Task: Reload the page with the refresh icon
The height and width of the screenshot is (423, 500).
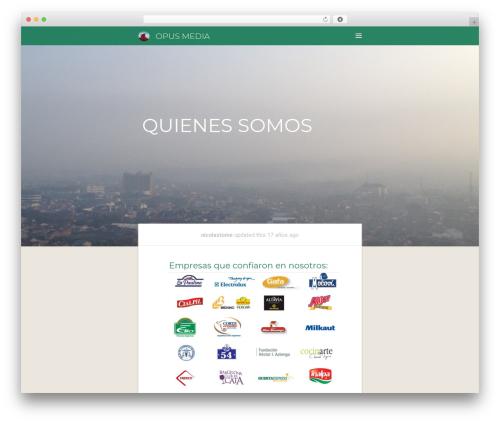Action: point(325,19)
